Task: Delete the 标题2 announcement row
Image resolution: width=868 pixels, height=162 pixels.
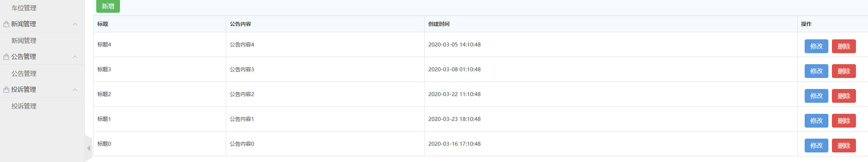Action: coord(844,96)
